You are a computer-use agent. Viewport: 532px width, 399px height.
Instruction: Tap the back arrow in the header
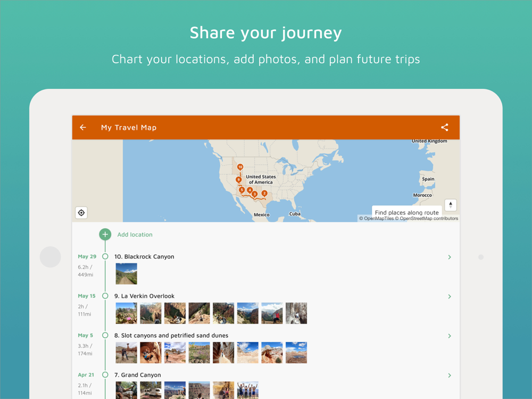click(83, 128)
